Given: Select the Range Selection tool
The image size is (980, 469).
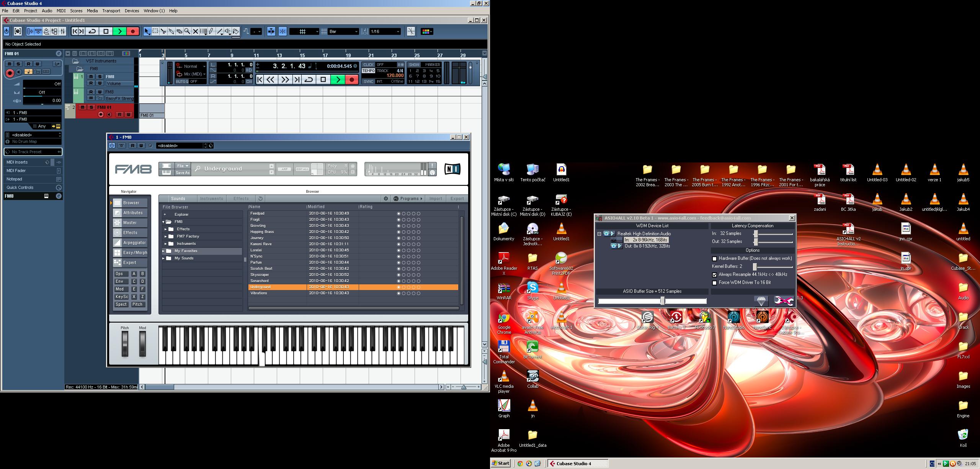Looking at the screenshot, I should tap(155, 31).
